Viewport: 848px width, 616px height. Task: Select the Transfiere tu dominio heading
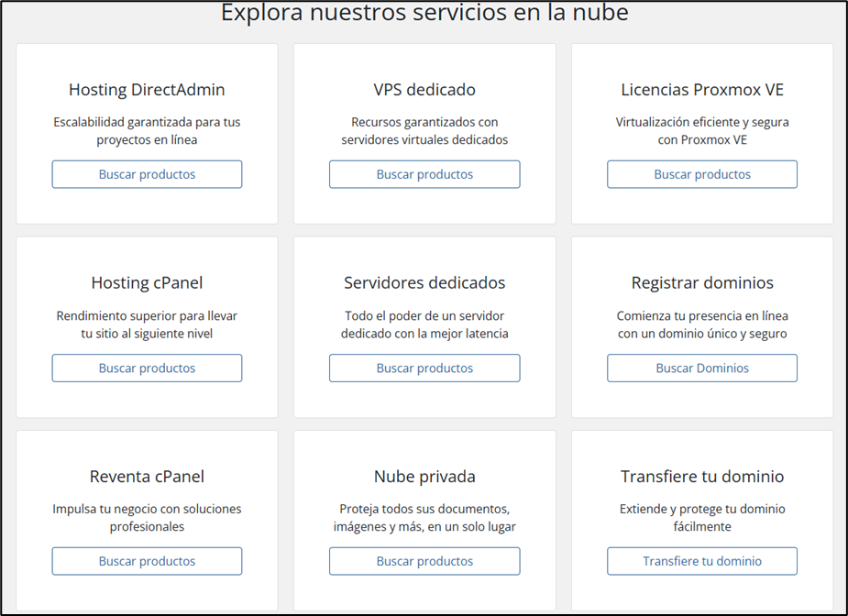pyautogui.click(x=702, y=477)
